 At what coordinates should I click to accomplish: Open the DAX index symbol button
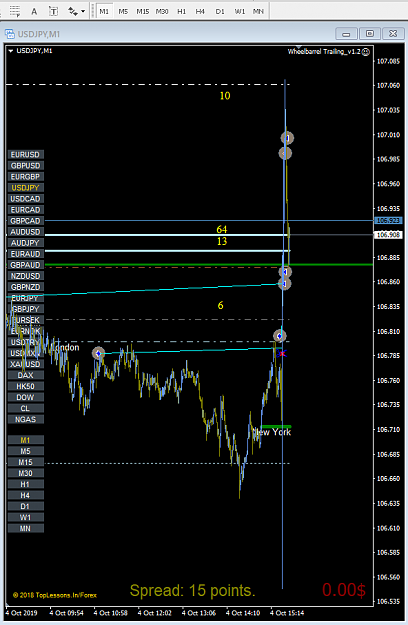26,375
